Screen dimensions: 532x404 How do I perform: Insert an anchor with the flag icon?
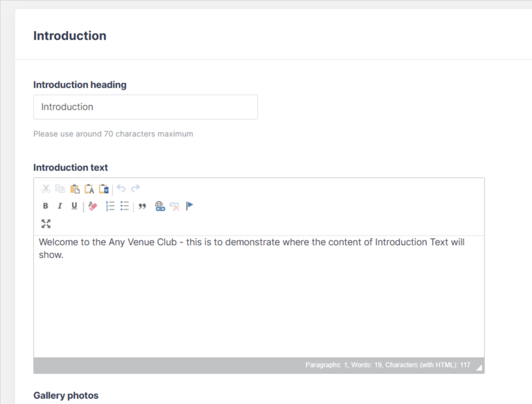pos(189,206)
